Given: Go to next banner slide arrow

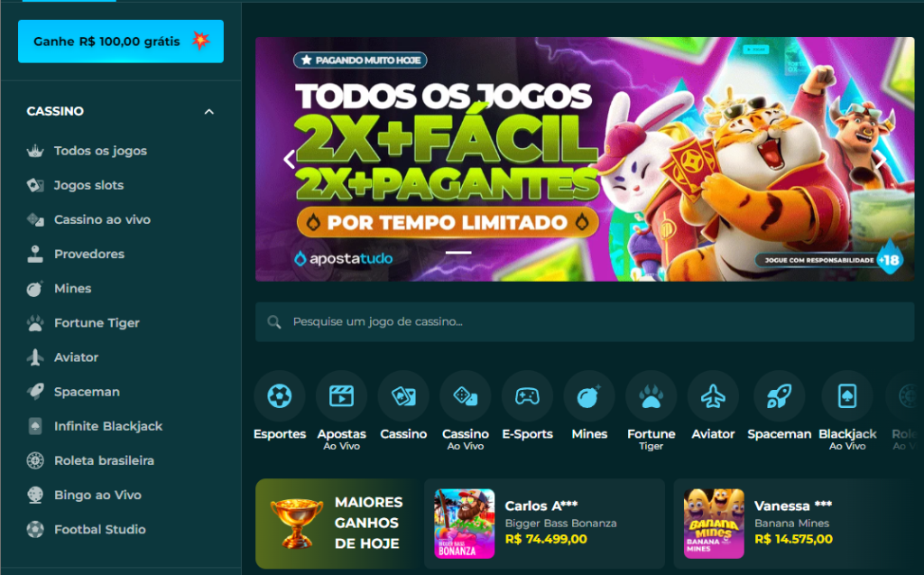Looking at the screenshot, I should tap(881, 159).
